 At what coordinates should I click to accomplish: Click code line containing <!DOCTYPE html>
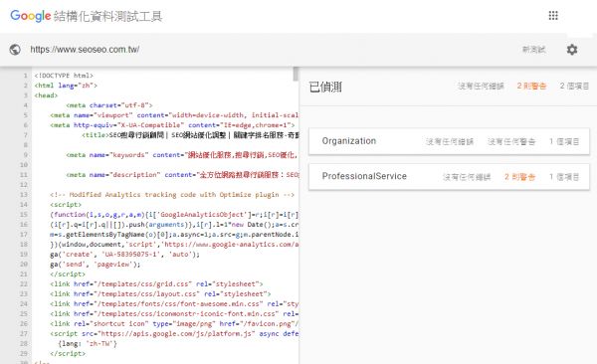(64, 76)
